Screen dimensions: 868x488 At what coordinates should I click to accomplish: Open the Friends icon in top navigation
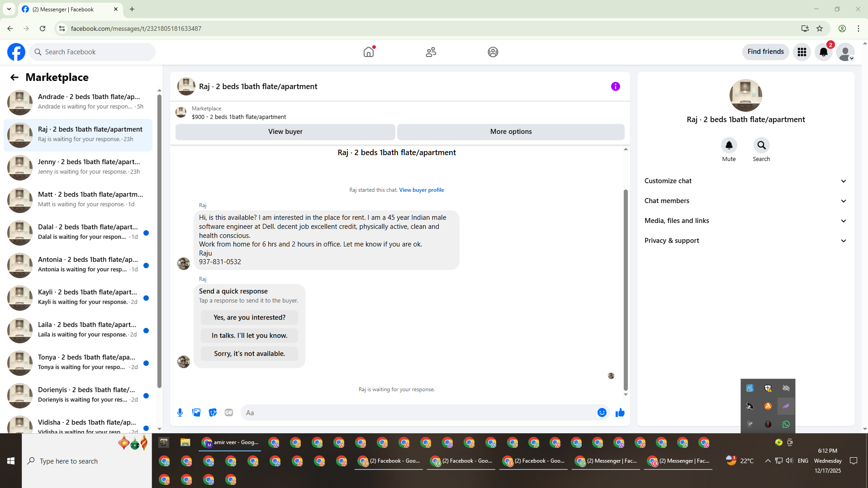(x=431, y=52)
